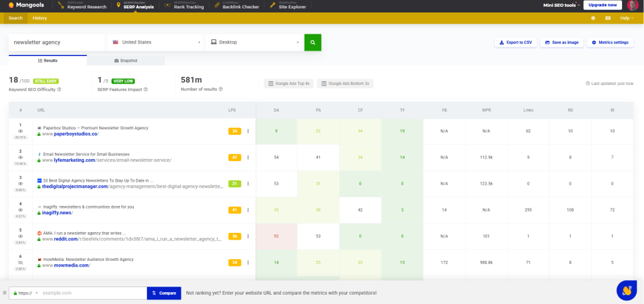This screenshot has width=644, height=304.
Task: Toggle eye icon for rank 1 row
Action: pos(21,131)
